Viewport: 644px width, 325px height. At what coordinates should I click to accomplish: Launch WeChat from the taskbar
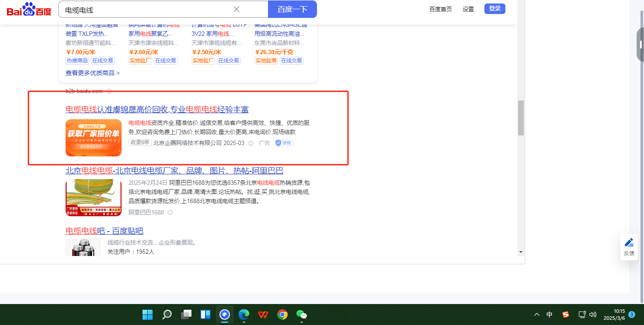tap(301, 315)
